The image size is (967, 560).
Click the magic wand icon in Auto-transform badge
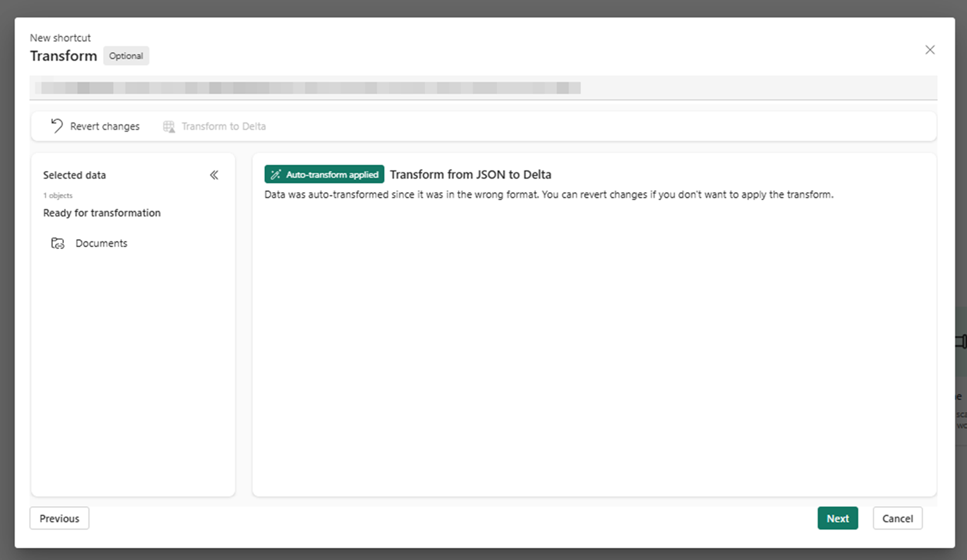pos(275,175)
